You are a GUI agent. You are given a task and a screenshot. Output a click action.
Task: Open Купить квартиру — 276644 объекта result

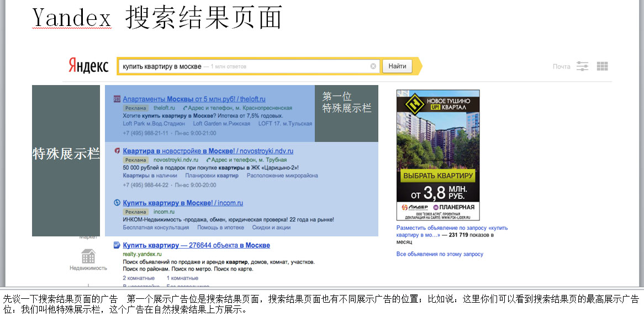click(196, 246)
